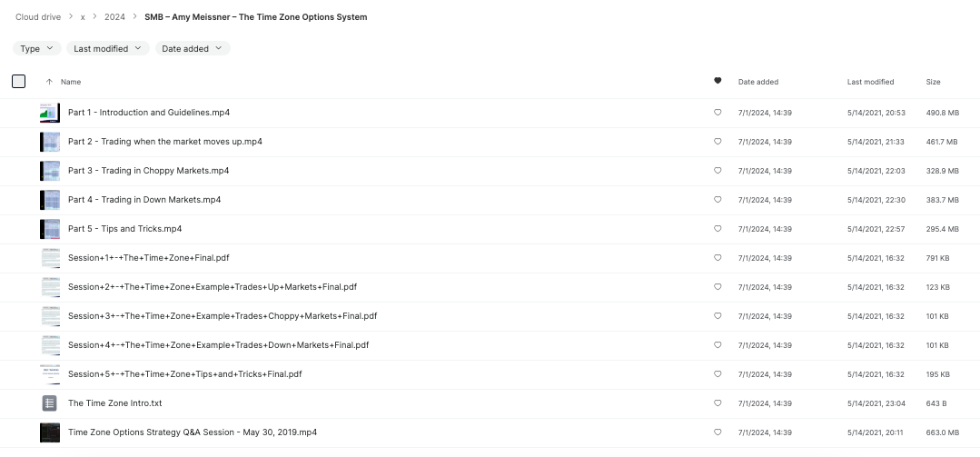980x457 pixels.
Task: Sort by the Size column header
Action: [933, 82]
